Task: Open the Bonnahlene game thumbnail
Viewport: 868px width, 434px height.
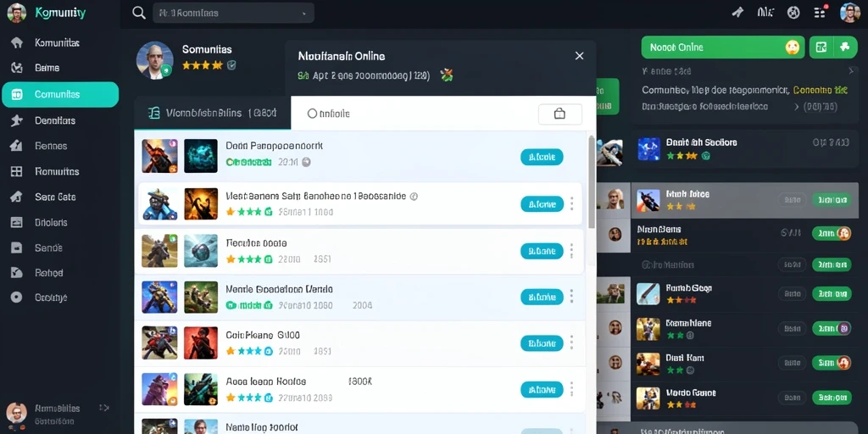Action: click(648, 329)
